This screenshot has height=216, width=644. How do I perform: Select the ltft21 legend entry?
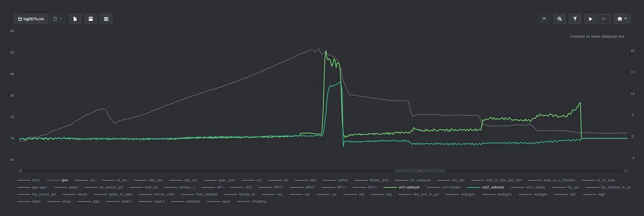click(365, 187)
